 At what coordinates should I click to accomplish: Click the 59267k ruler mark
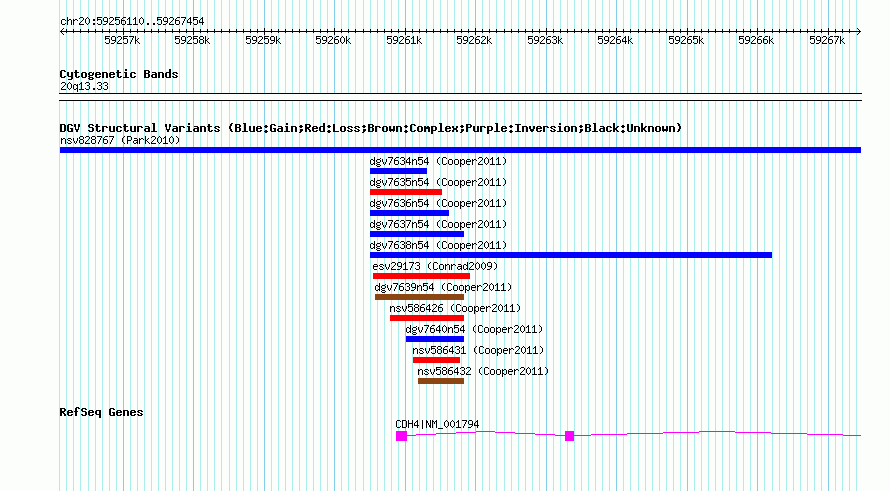click(827, 40)
